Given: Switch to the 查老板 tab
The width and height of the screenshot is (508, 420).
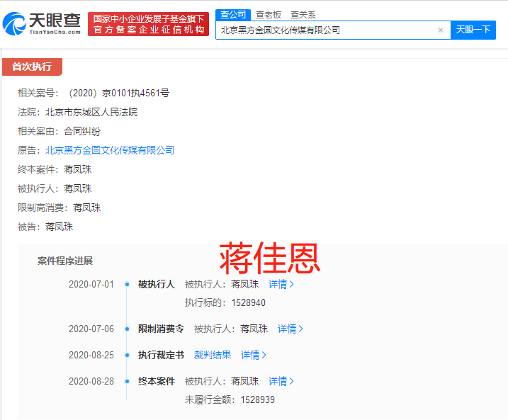Looking at the screenshot, I should pyautogui.click(x=268, y=14).
